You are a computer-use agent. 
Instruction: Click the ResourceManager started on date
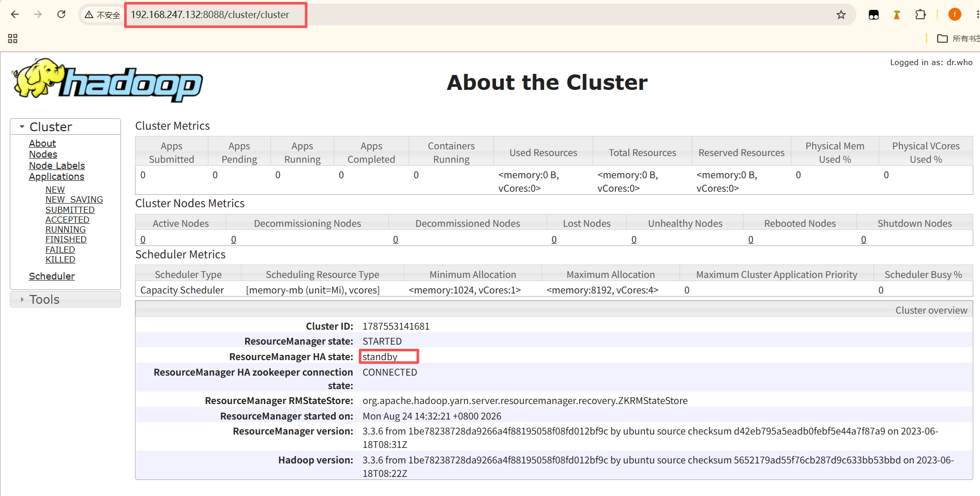(432, 416)
